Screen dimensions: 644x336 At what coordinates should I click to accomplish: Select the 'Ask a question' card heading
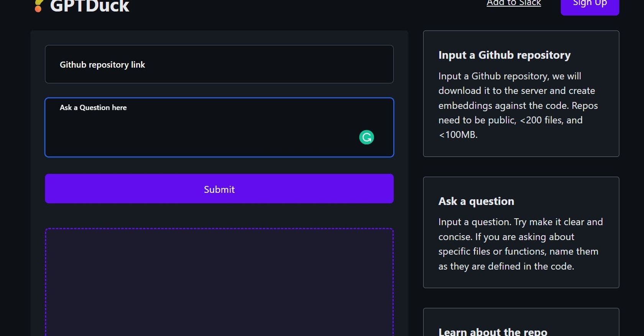(476, 201)
